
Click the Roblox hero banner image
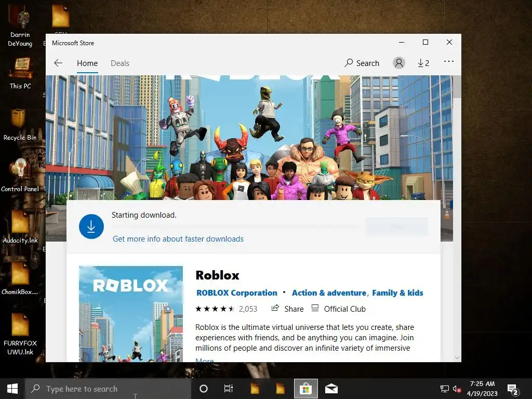249,137
